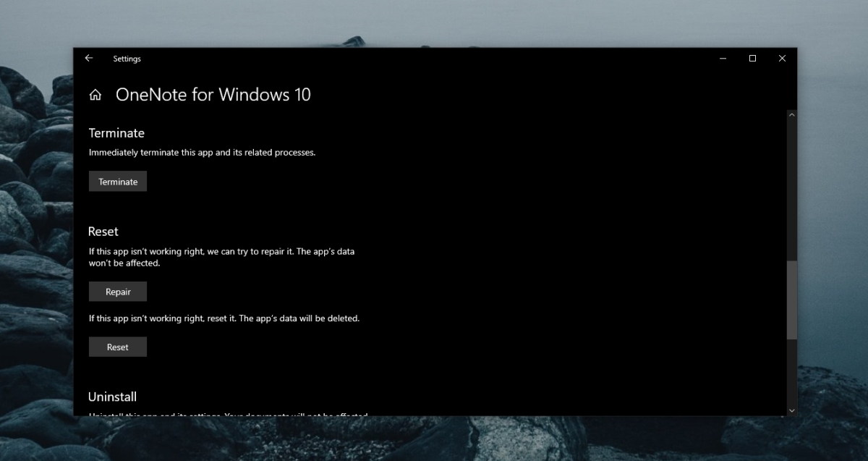The height and width of the screenshot is (461, 868).
Task: Open Settings home via house icon
Action: [x=95, y=95]
